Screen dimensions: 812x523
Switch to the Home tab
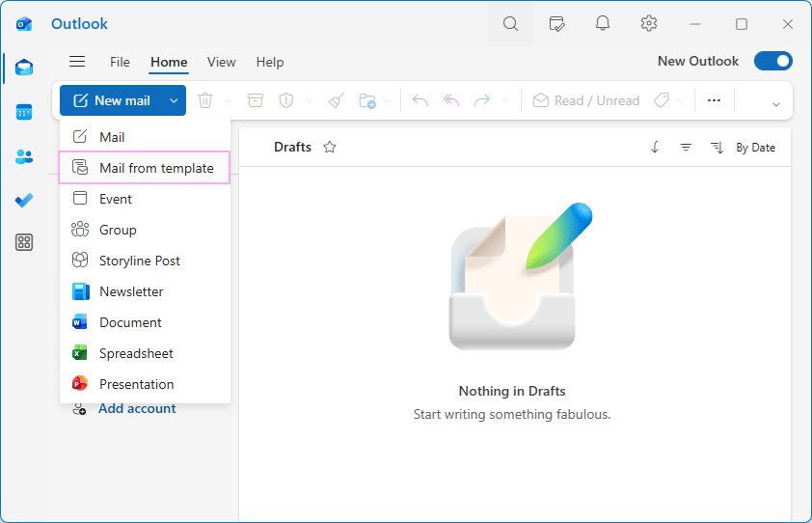click(169, 62)
